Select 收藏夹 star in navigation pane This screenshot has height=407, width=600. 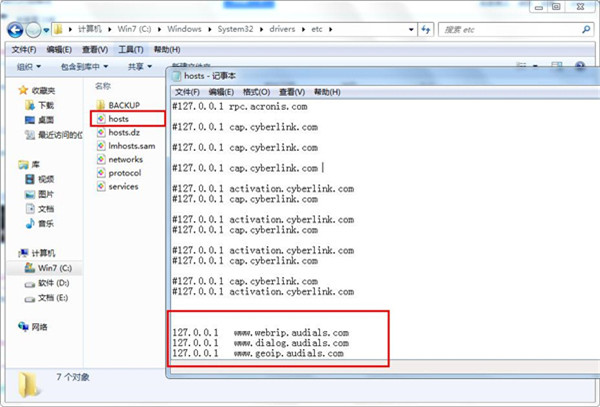tap(23, 90)
